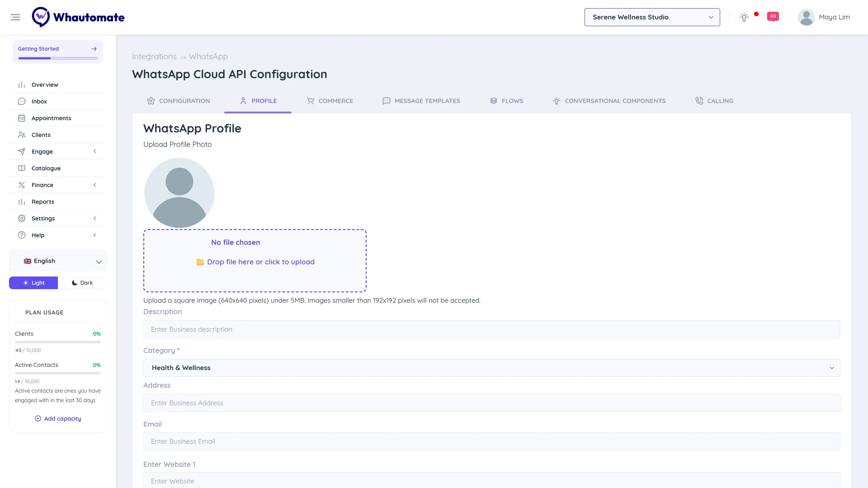The width and height of the screenshot is (868, 488).
Task: Open the Flows tab
Action: [506, 101]
